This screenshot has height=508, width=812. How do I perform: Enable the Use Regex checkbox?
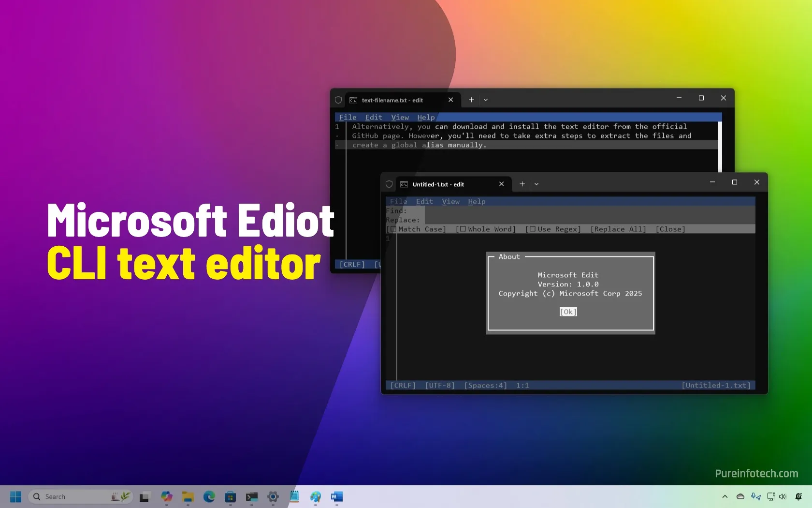(553, 229)
